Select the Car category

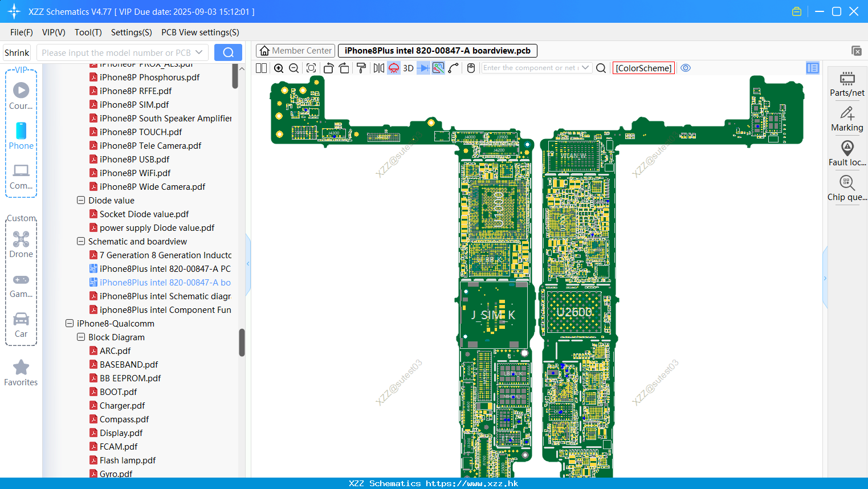[x=21, y=325]
